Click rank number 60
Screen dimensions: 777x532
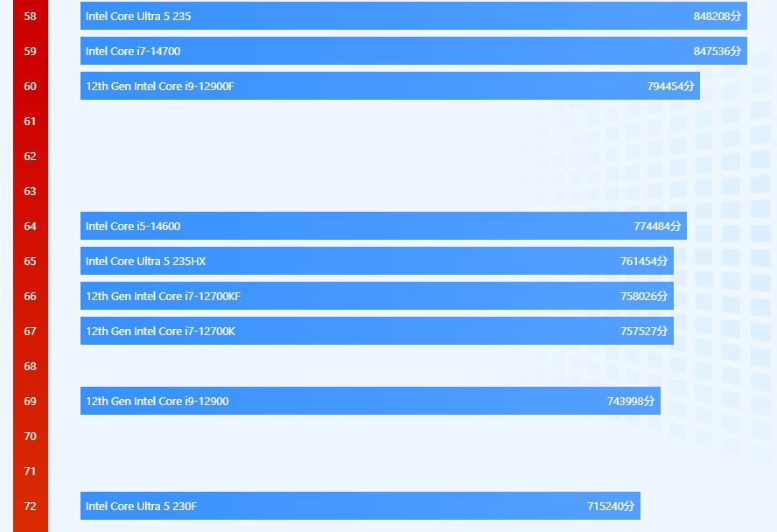point(31,87)
